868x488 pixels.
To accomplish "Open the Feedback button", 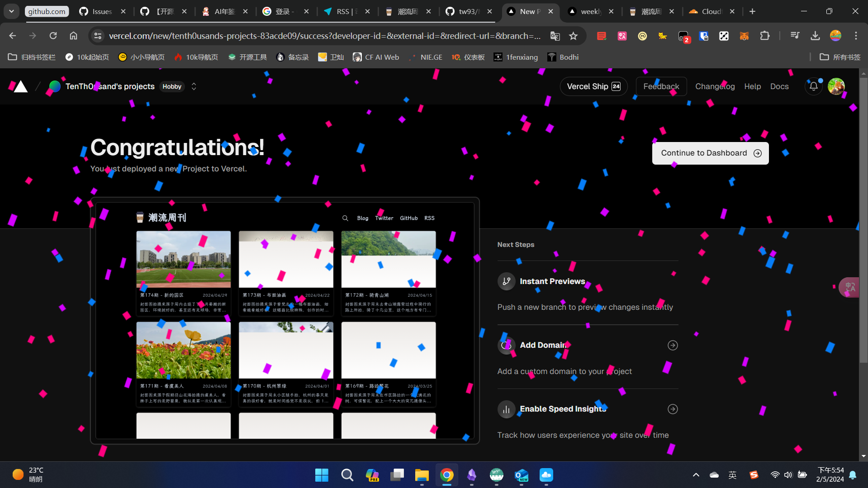I will tap(661, 86).
